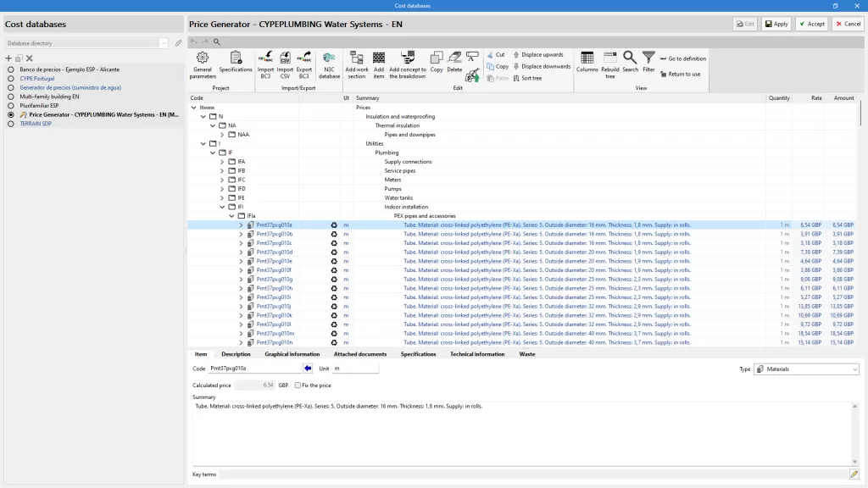Expand the IFB Service pipes node

point(223,171)
